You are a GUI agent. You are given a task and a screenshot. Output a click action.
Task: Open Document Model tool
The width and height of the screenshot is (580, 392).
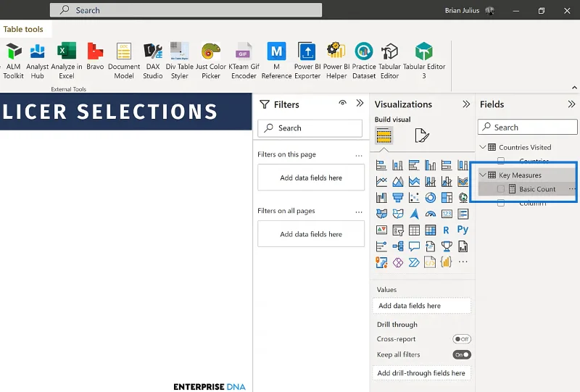point(124,61)
